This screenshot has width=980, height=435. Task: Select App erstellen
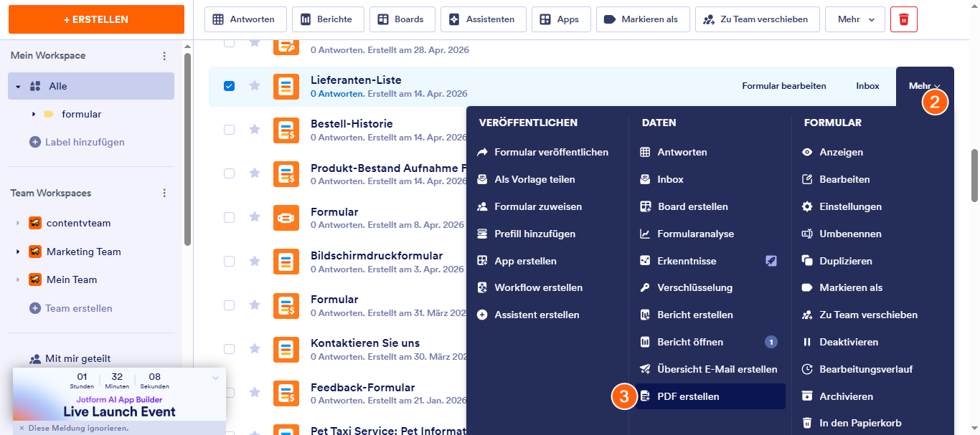coord(517,261)
